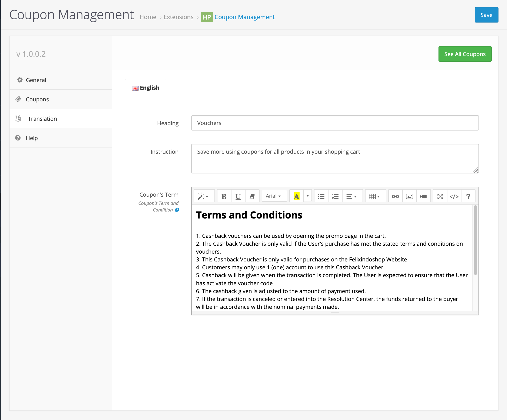Open the General settings menu item
This screenshot has width=507, height=420.
61,80
